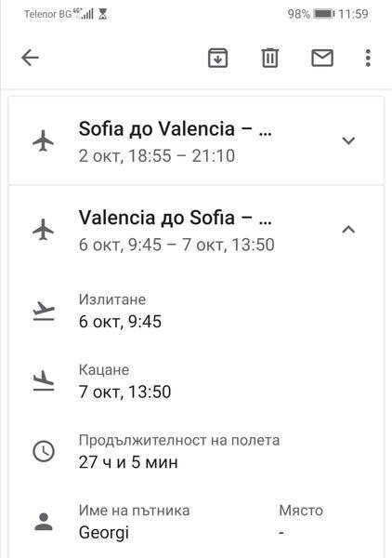Screen dimensions: 392x558
Task: Collapse the Valencia до Sofia flight chevron
Action: pos(348,230)
